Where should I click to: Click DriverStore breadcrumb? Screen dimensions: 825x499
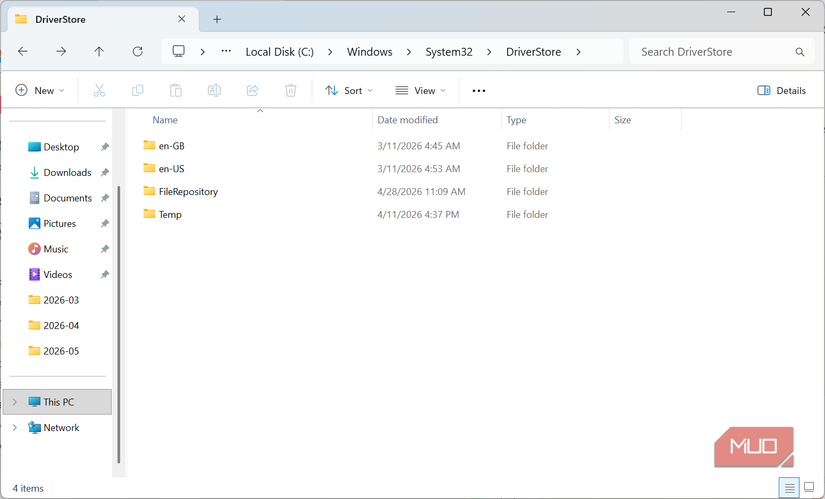[x=534, y=52]
